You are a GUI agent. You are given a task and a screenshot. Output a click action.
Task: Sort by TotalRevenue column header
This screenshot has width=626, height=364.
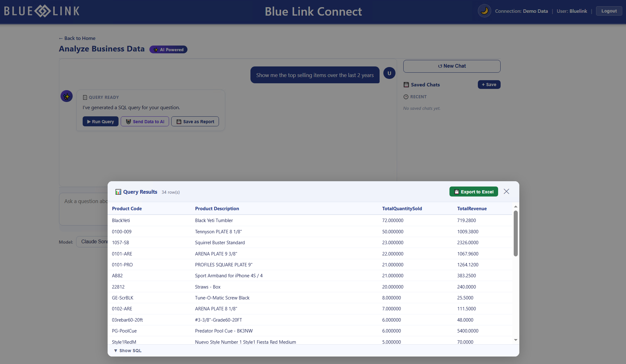click(472, 209)
